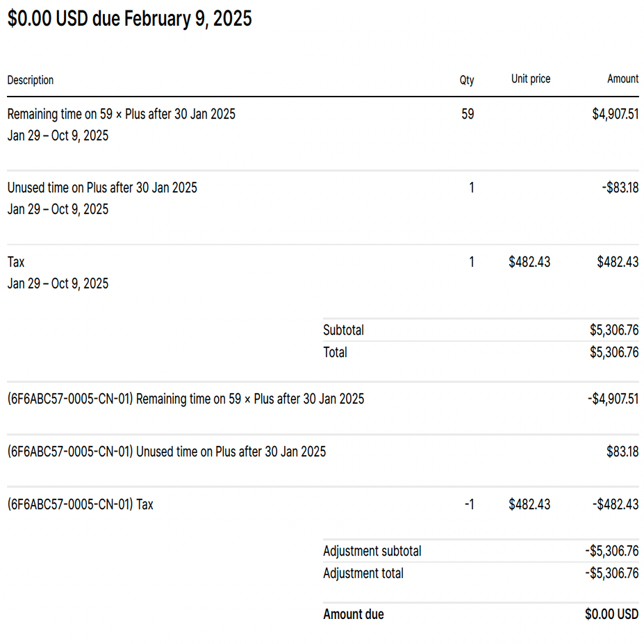Image resolution: width=644 pixels, height=644 pixels.
Task: Click the '(6F6ABC57-0005-CN-01) Tax' line
Action: click(81, 504)
